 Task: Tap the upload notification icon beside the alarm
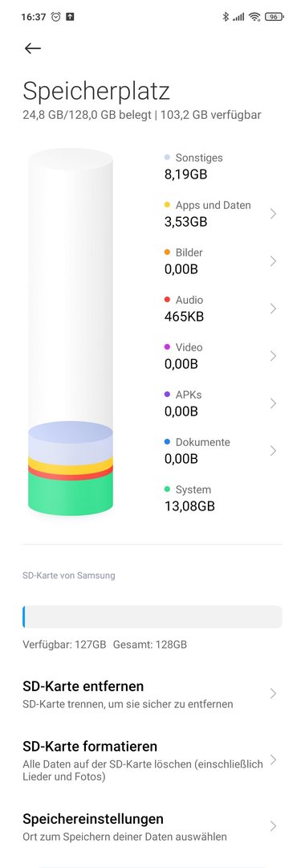(x=70, y=17)
